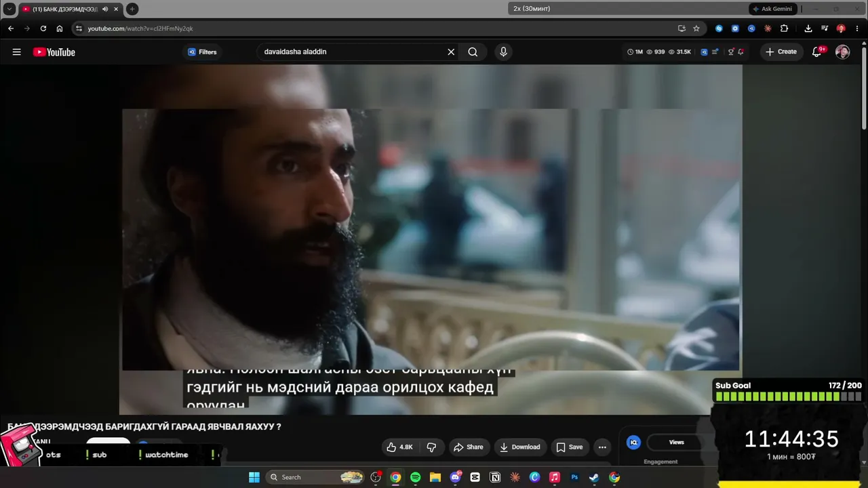The width and height of the screenshot is (868, 488).
Task: Click the video player frame
Action: coord(431,239)
